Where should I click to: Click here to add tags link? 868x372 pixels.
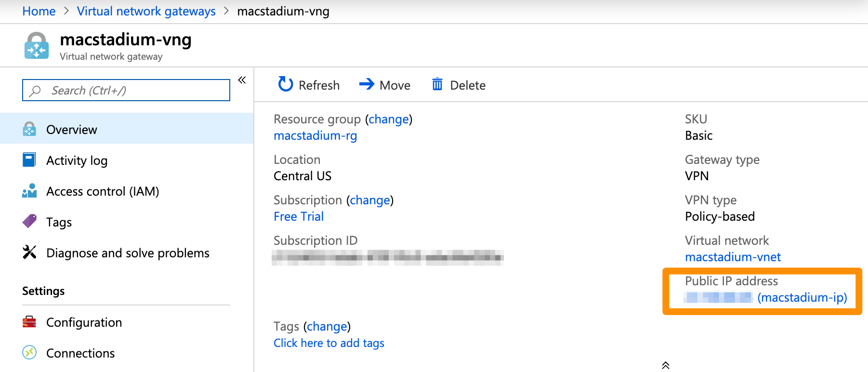coord(329,343)
